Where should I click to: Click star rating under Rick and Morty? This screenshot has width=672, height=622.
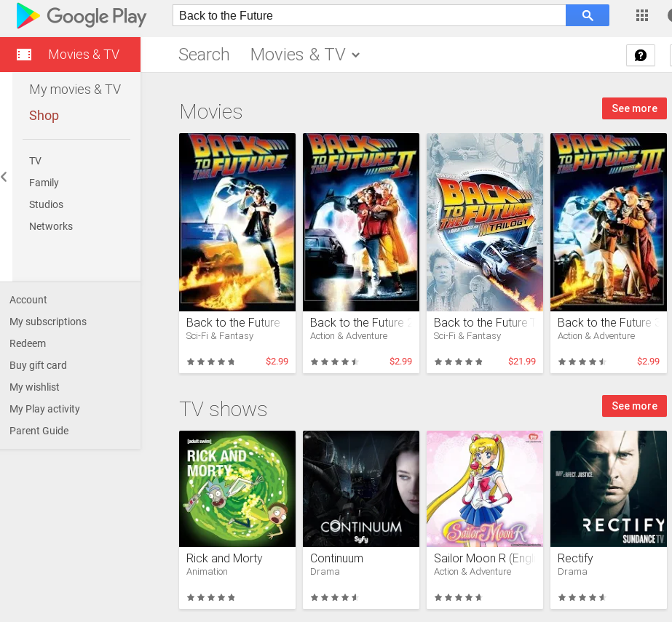(211, 597)
